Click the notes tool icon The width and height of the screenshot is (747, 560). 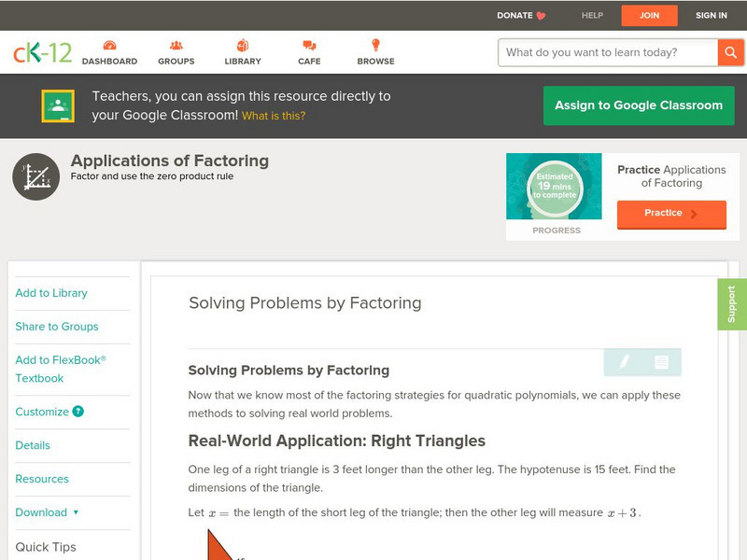pyautogui.click(x=661, y=362)
